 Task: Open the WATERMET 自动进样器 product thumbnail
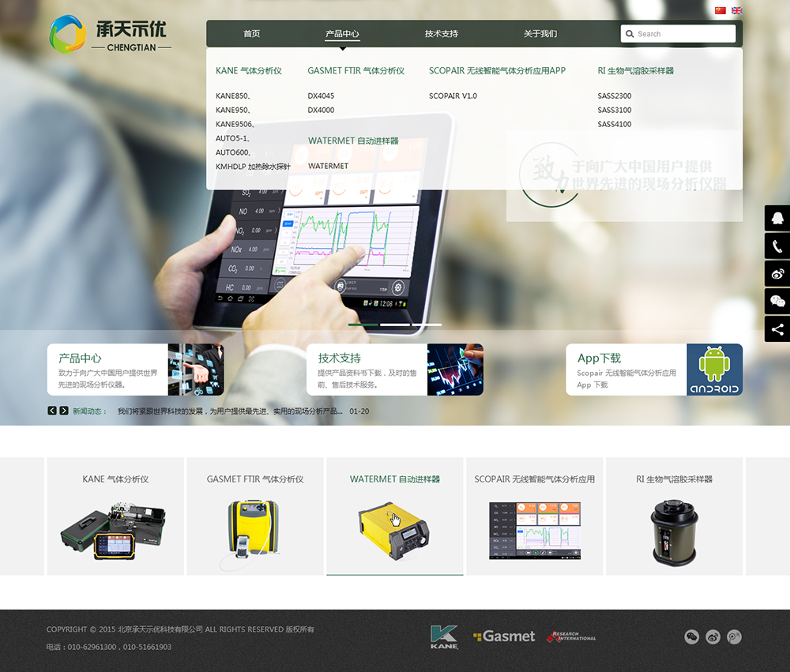point(394,527)
